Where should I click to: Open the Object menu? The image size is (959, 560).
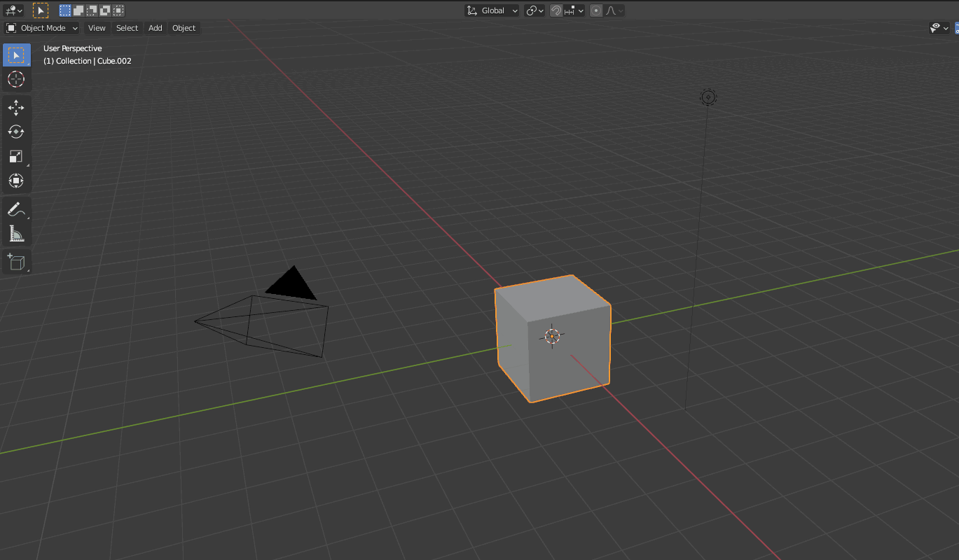coord(184,28)
